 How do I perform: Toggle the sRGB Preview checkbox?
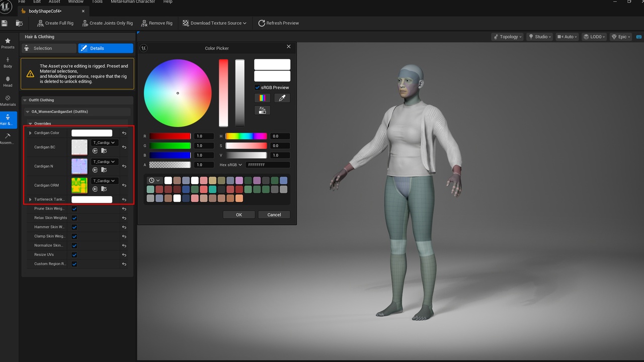(x=258, y=87)
